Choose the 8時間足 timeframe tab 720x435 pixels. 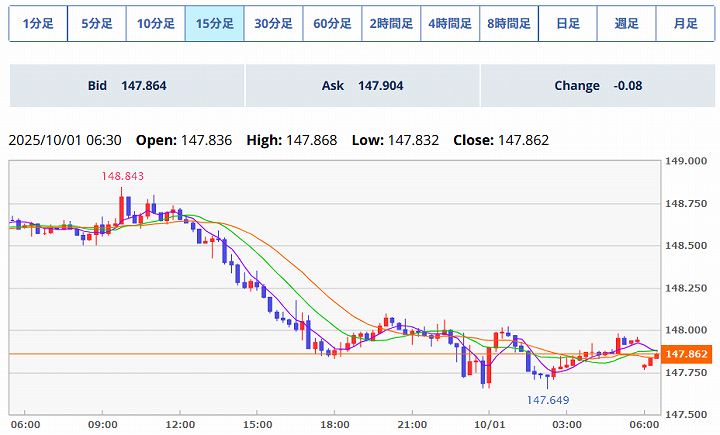(508, 24)
